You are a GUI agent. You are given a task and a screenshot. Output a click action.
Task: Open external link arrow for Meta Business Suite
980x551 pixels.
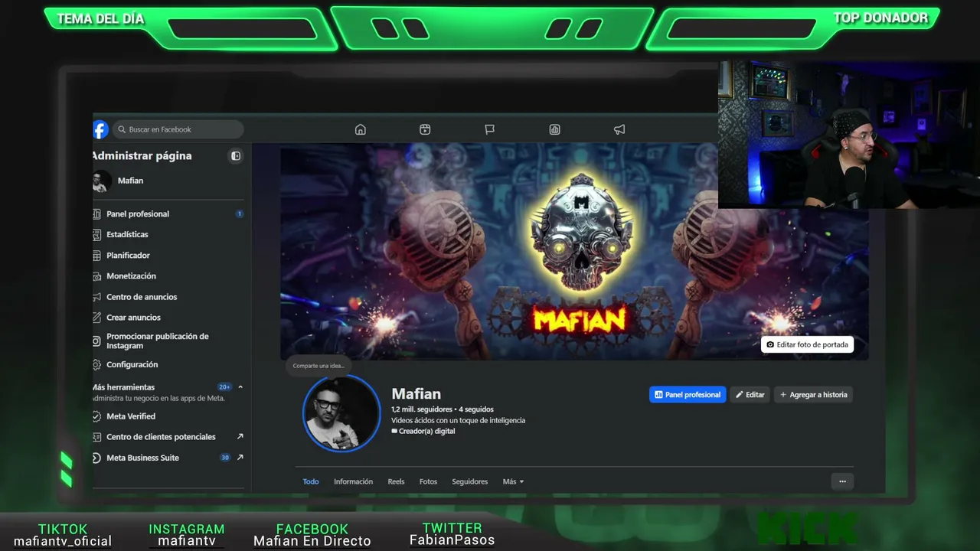click(x=240, y=458)
